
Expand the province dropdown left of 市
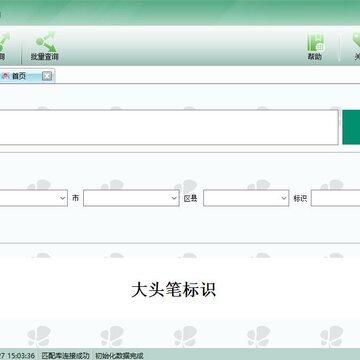33,198
